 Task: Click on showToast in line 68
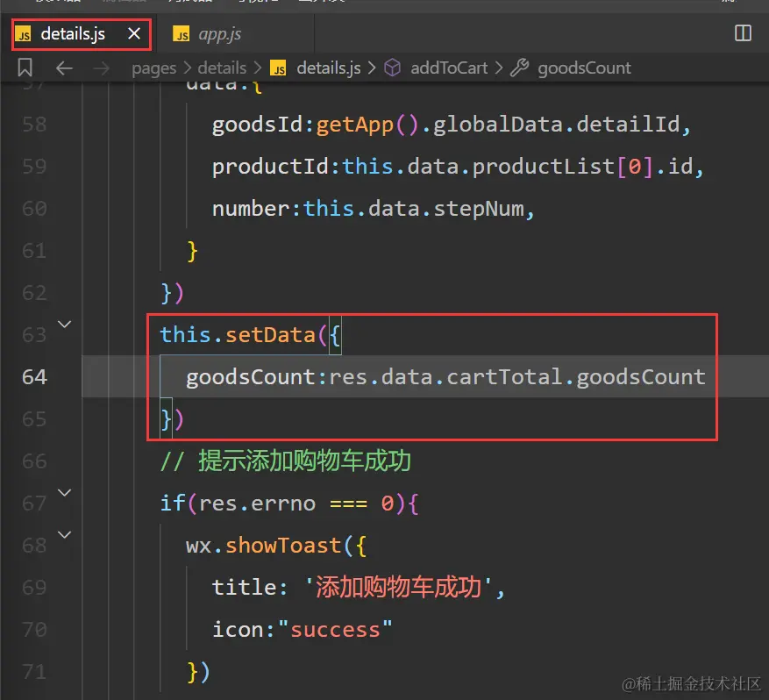coord(283,546)
